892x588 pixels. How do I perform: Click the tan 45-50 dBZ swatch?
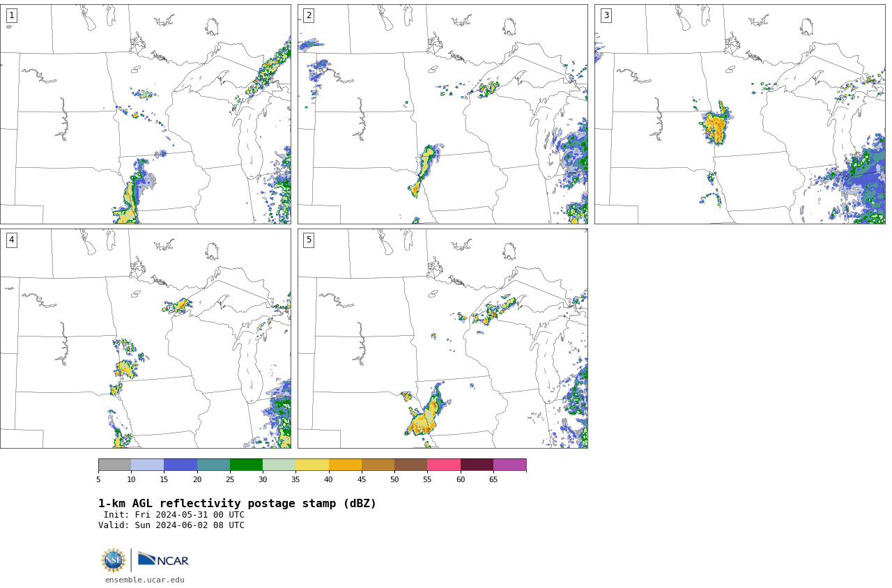378,465
